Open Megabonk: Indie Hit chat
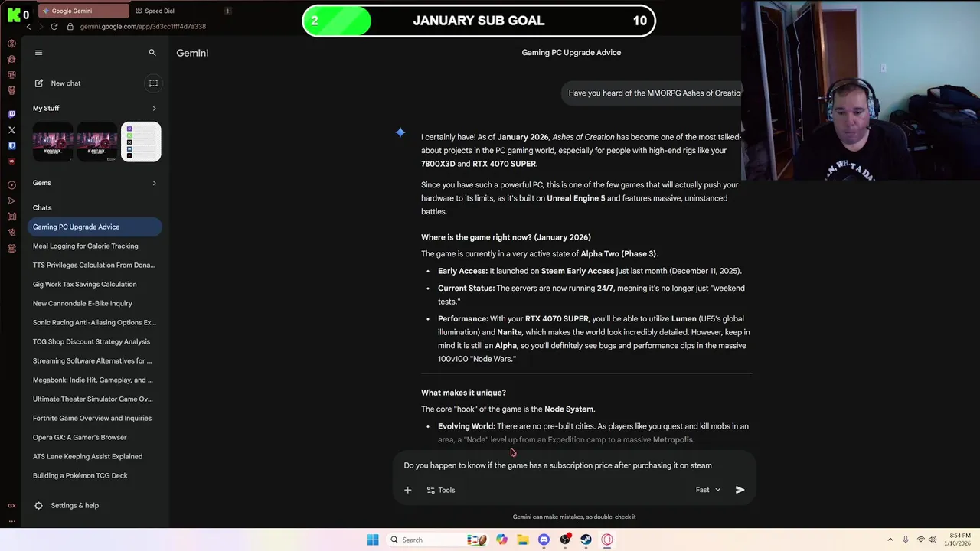 (x=95, y=380)
